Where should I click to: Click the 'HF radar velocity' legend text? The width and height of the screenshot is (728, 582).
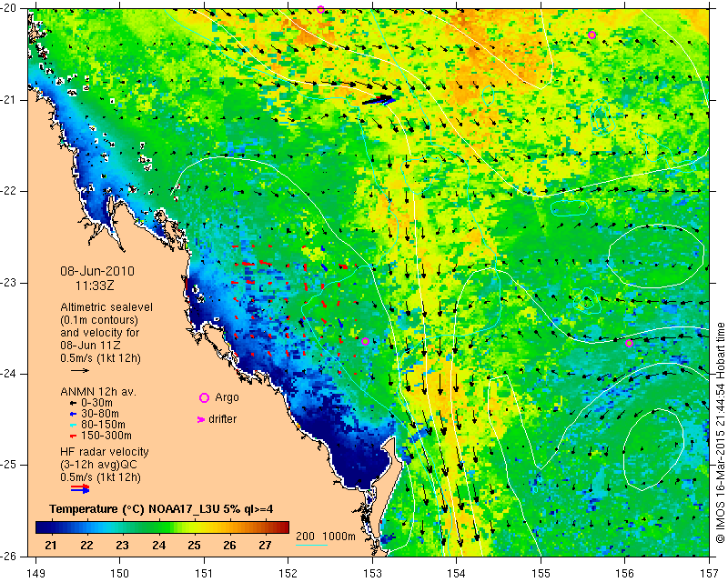(x=105, y=452)
